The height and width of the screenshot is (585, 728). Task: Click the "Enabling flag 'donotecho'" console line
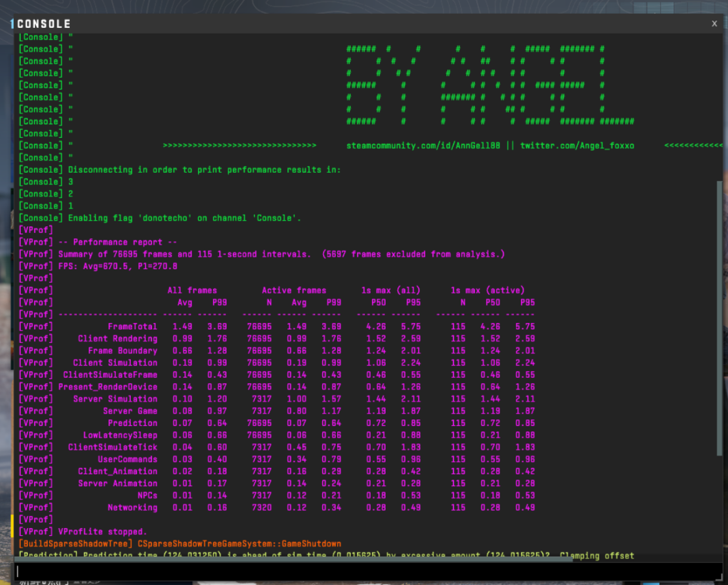184,218
